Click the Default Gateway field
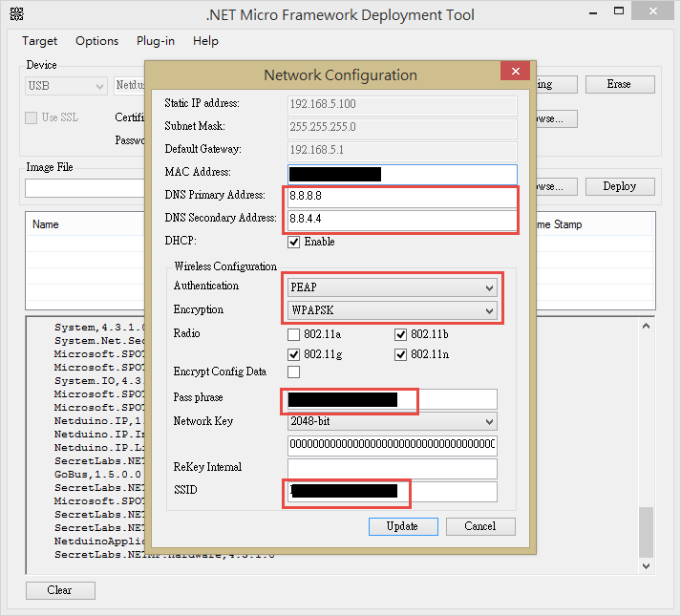The image size is (681, 616). tap(402, 150)
